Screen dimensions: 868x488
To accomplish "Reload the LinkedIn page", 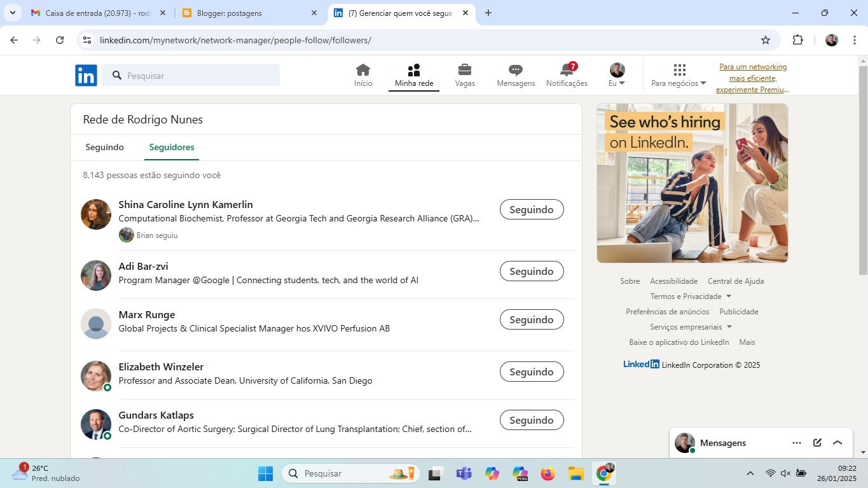I will click(x=60, y=40).
